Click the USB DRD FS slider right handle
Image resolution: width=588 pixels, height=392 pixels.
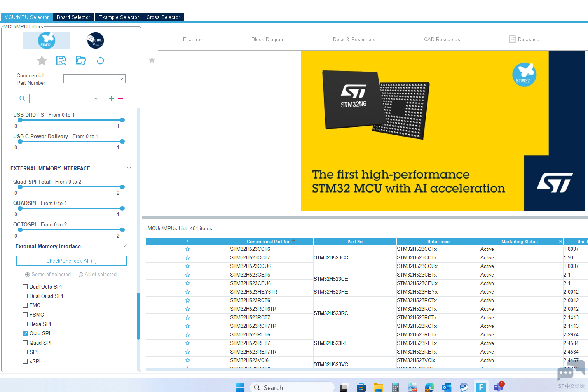point(122,120)
